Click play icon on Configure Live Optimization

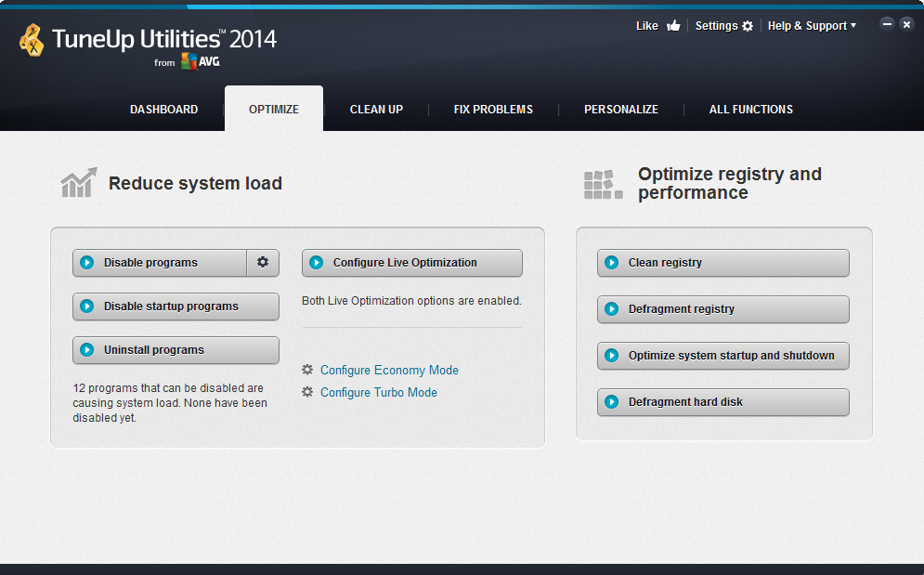317,263
